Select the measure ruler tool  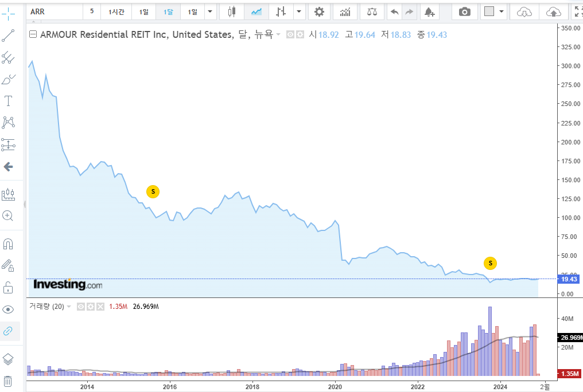tap(8, 194)
